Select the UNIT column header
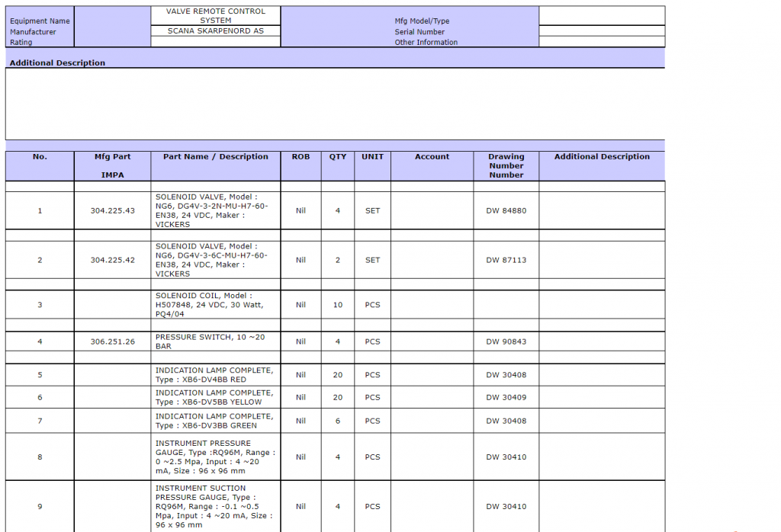This screenshot has width=781, height=532. (372, 157)
